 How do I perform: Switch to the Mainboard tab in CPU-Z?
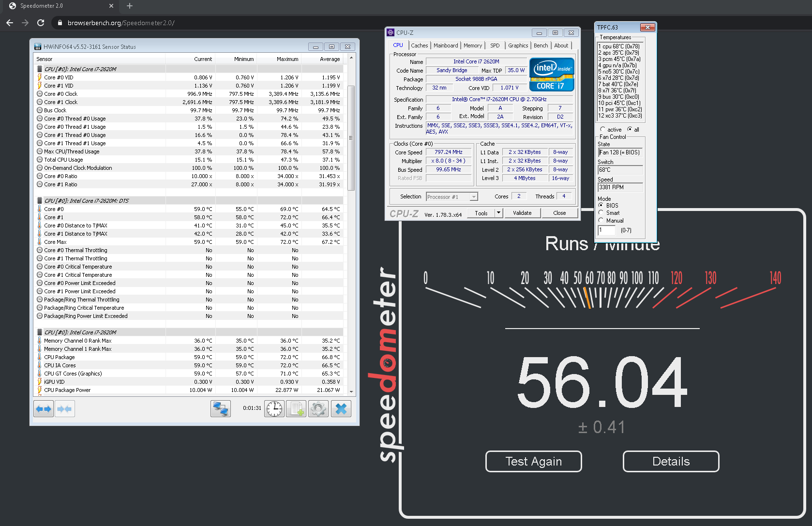coord(446,45)
